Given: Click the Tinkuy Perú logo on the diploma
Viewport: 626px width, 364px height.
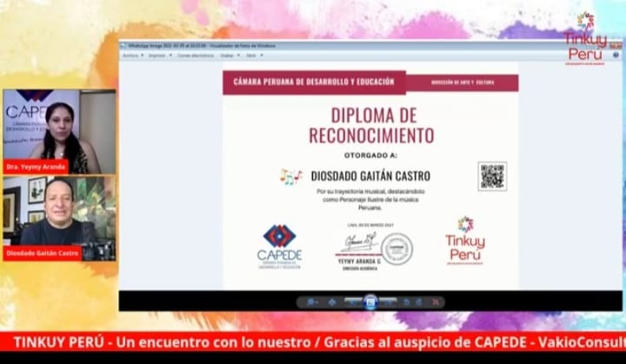Looking at the screenshot, I should click(465, 241).
